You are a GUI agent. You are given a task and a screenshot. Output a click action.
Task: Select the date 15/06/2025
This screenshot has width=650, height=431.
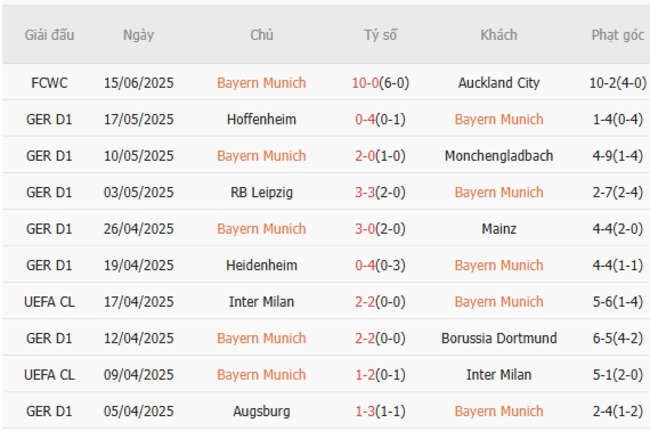[138, 83]
